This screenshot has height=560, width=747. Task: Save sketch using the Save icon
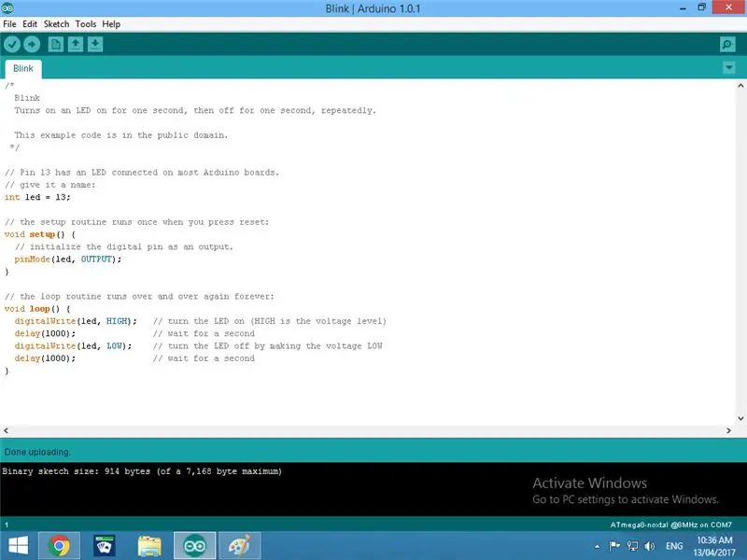(95, 44)
